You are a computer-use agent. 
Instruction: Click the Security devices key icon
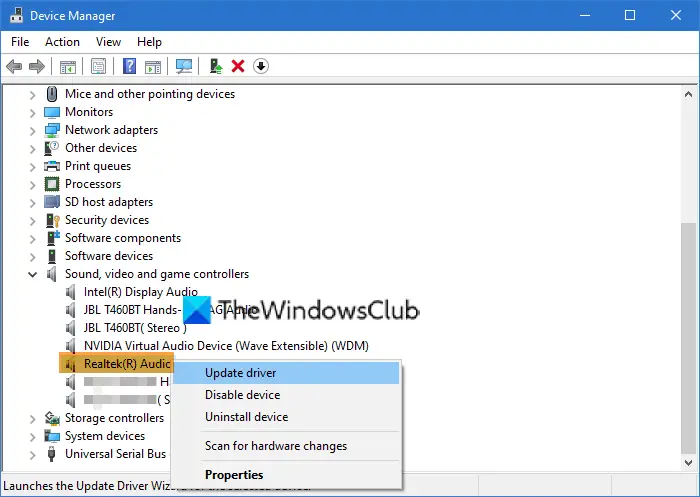(52, 220)
